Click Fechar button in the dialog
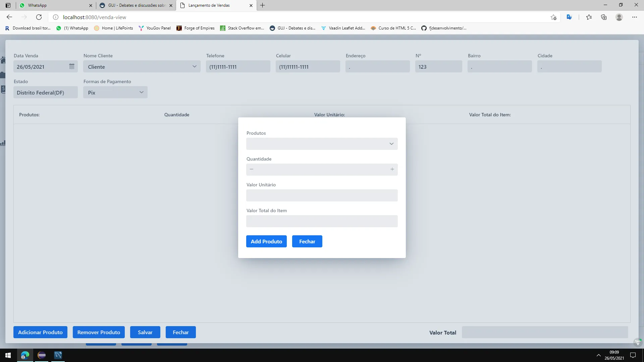Screen dimensions: 644x362 click(307, 241)
